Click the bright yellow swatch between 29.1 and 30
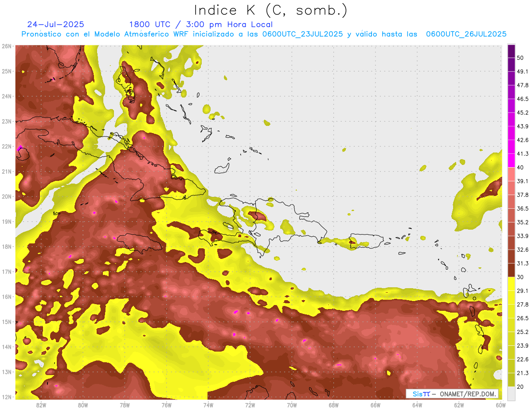532x411 pixels. tap(511, 284)
